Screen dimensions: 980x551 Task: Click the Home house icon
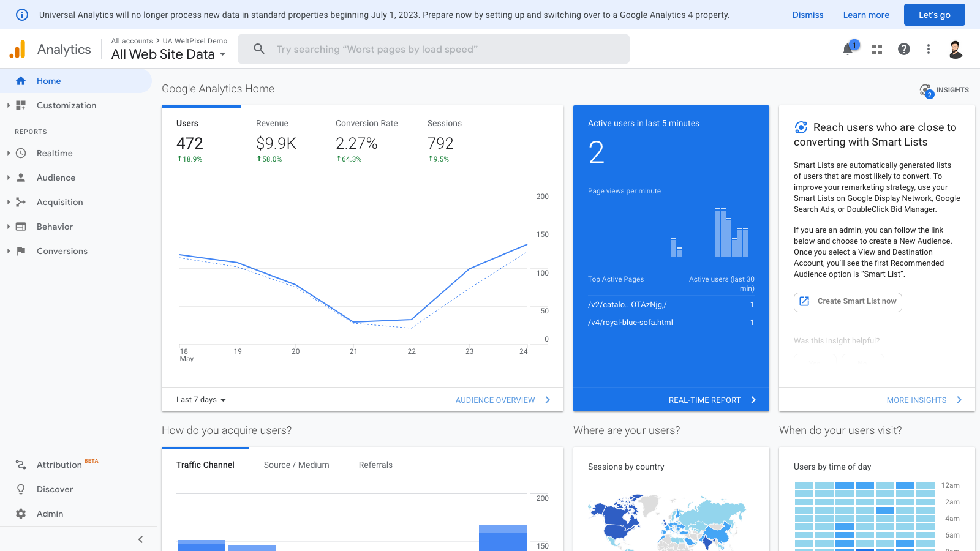pyautogui.click(x=21, y=81)
